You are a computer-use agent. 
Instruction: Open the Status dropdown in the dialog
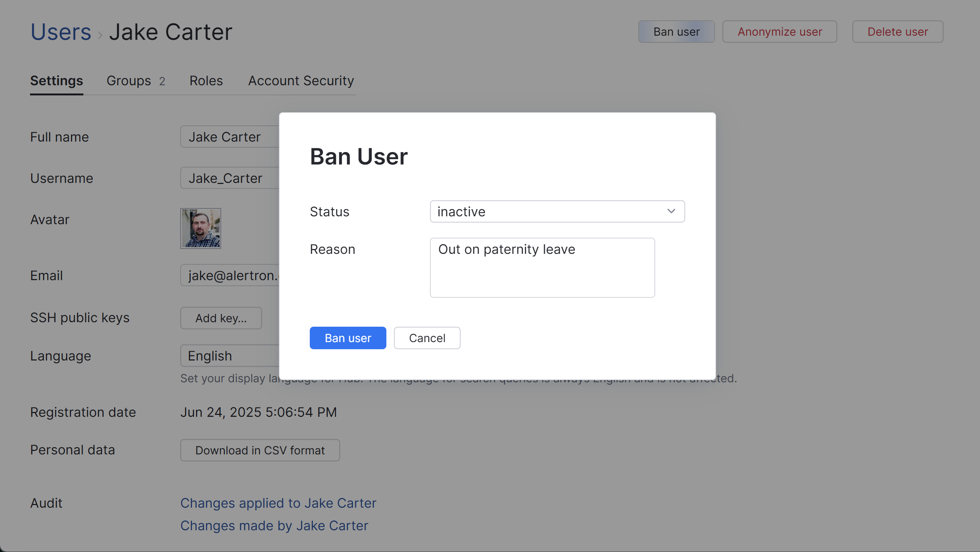coord(556,211)
